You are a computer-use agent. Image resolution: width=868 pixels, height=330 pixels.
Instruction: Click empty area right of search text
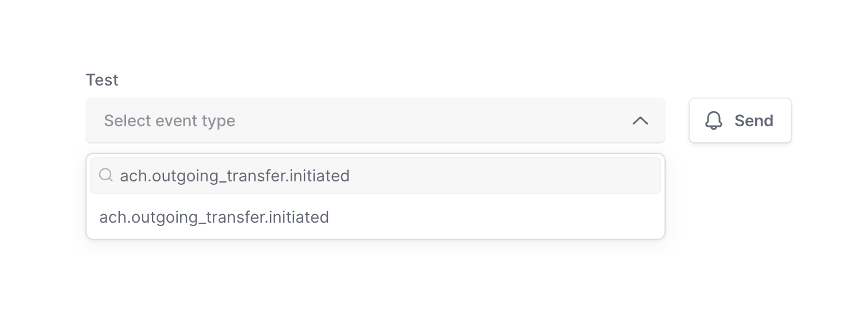pos(505,176)
